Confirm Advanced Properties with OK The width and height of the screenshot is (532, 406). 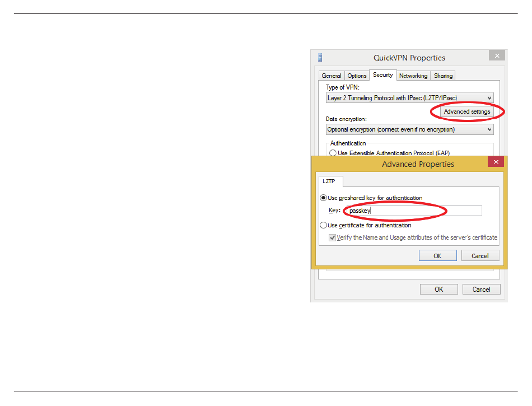pyautogui.click(x=438, y=256)
